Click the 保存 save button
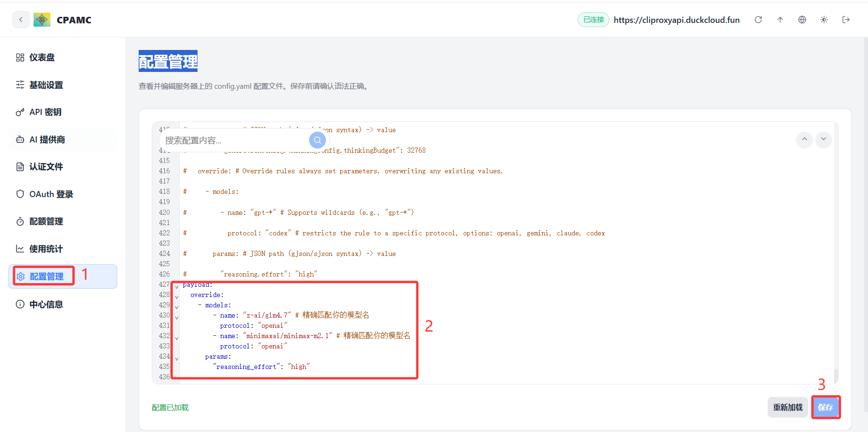 click(x=826, y=407)
